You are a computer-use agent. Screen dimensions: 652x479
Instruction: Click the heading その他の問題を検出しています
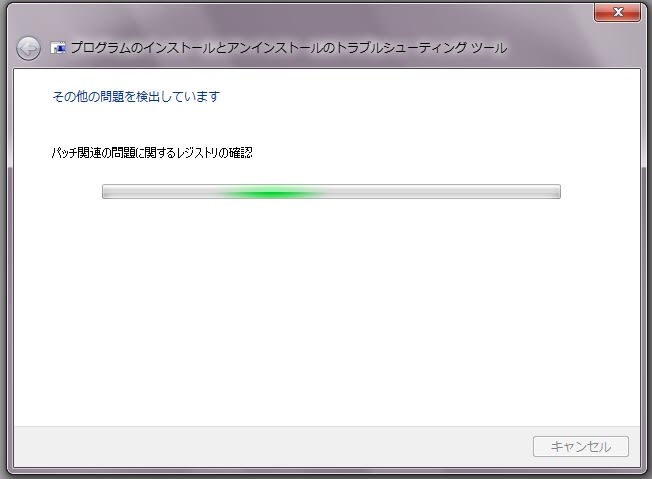tap(136, 96)
